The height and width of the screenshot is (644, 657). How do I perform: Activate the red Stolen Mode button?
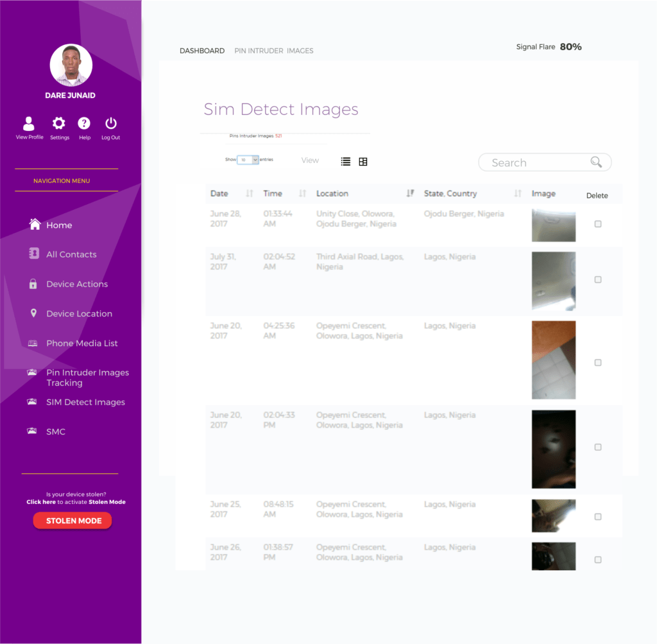pyautogui.click(x=73, y=521)
